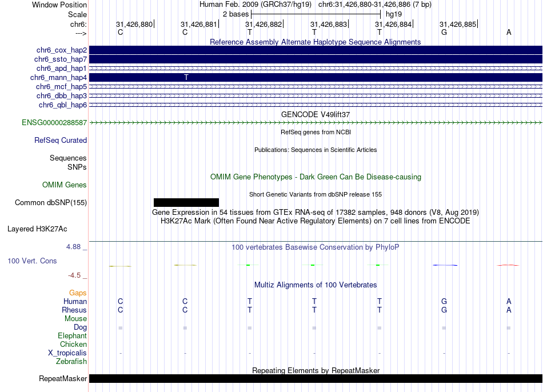Open 100 vertebrates Basewise Conservation by PhyloP title

pos(316,247)
